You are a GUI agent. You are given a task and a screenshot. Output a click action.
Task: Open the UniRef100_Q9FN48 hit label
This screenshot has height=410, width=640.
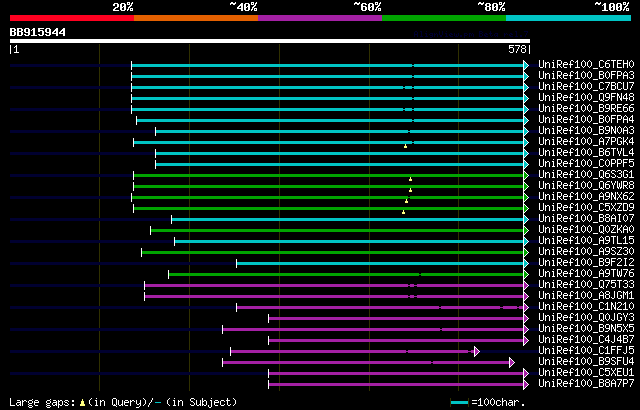pos(586,98)
